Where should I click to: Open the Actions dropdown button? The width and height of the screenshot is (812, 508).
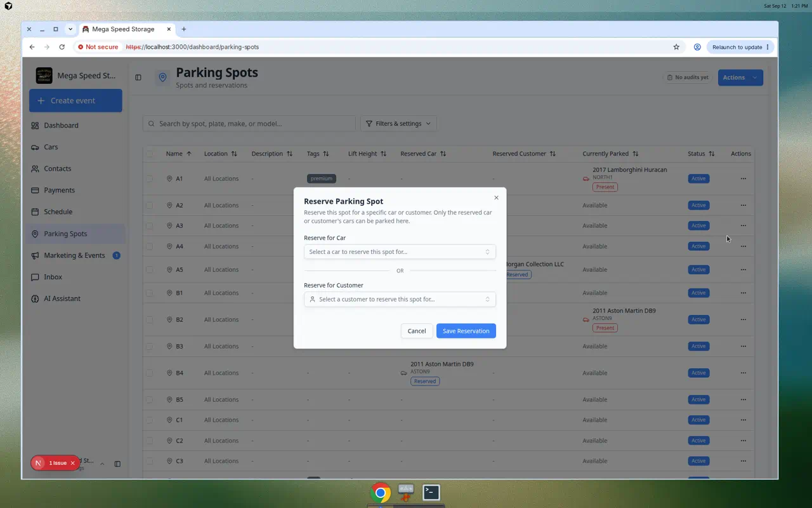pos(740,77)
